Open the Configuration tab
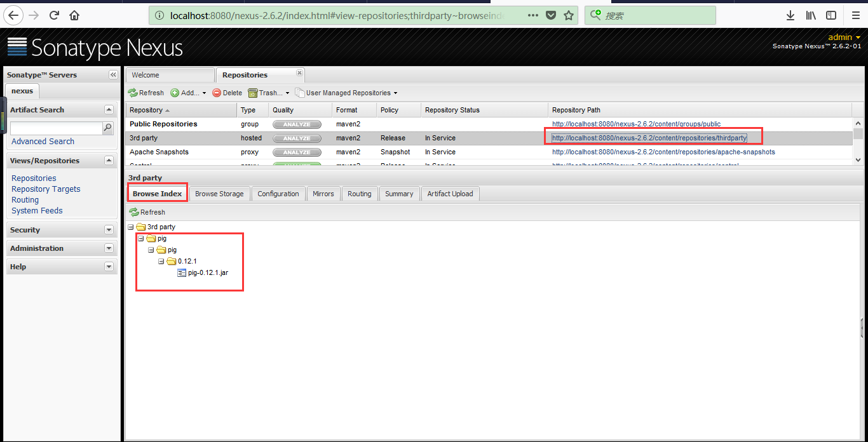The height and width of the screenshot is (442, 868). [278, 194]
